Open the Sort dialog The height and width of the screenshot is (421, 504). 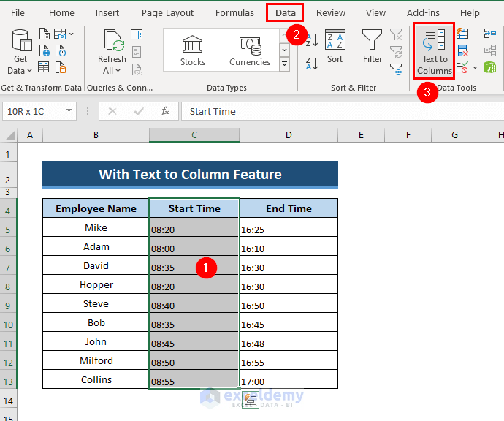335,48
